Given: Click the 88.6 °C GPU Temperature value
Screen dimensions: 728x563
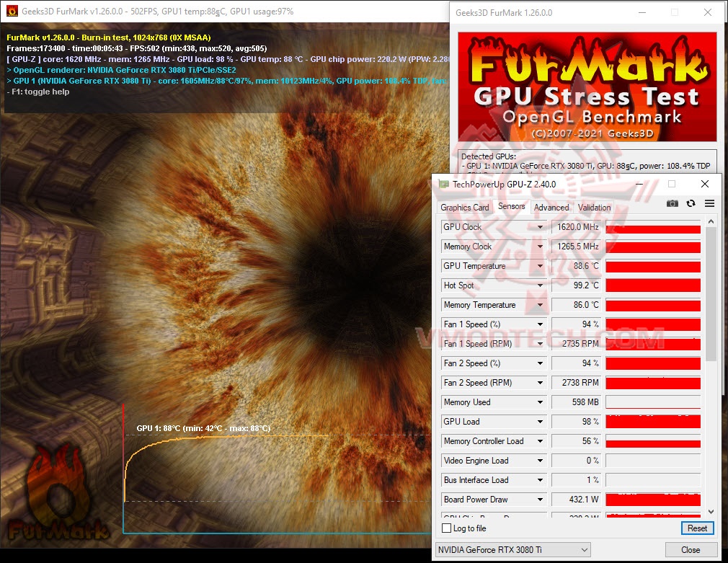Looking at the screenshot, I should [576, 266].
